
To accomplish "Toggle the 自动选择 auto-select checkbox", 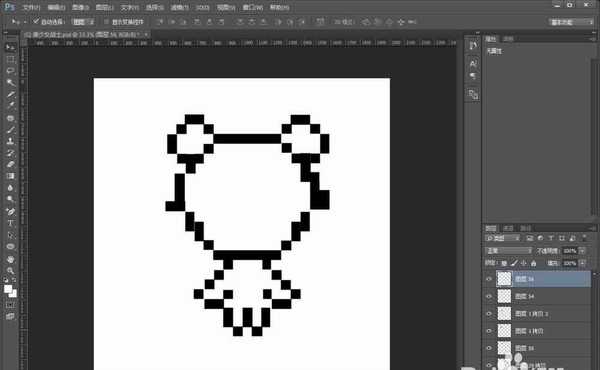I will pyautogui.click(x=36, y=21).
